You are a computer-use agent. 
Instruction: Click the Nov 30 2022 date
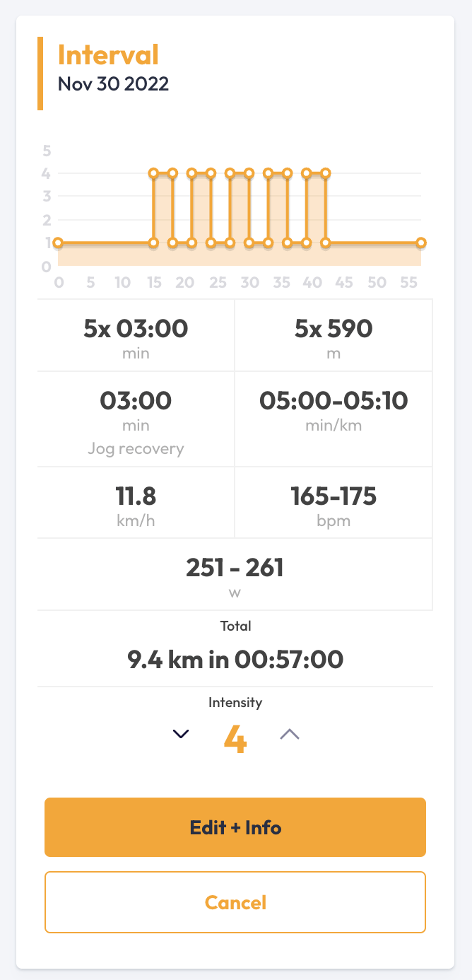(x=113, y=84)
